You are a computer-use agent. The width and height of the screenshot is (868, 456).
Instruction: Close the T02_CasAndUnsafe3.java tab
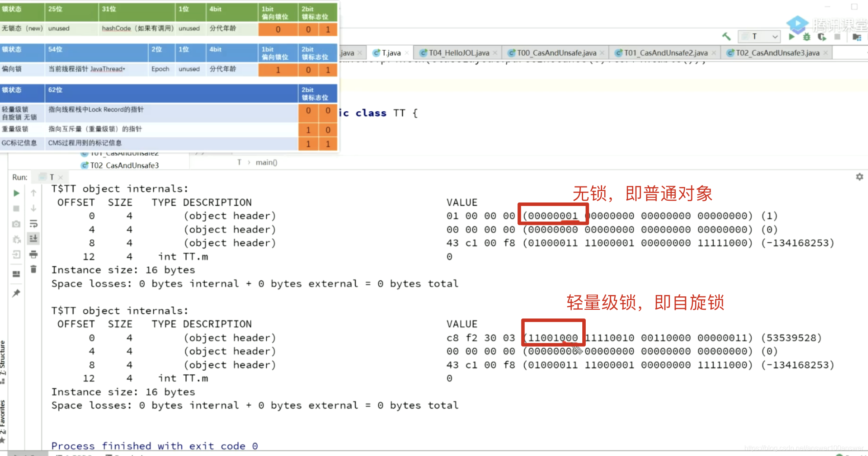pos(826,53)
